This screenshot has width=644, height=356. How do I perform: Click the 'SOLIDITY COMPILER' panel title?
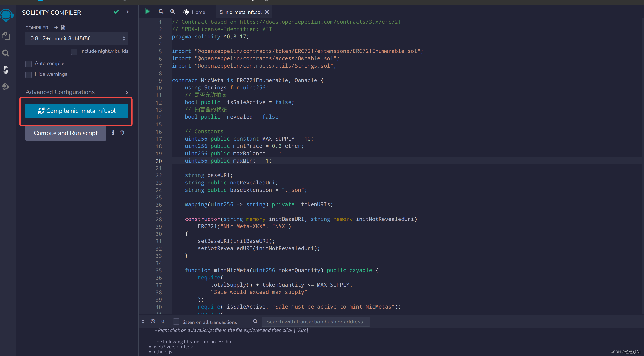point(52,13)
